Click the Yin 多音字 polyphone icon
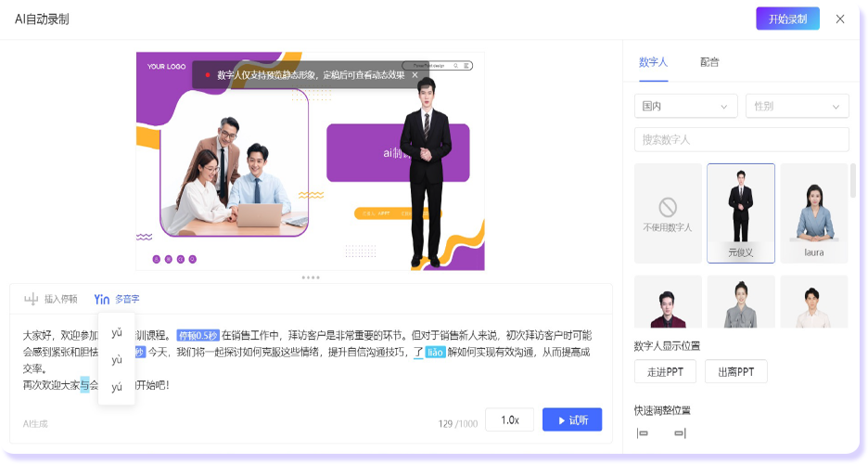 coord(101,299)
